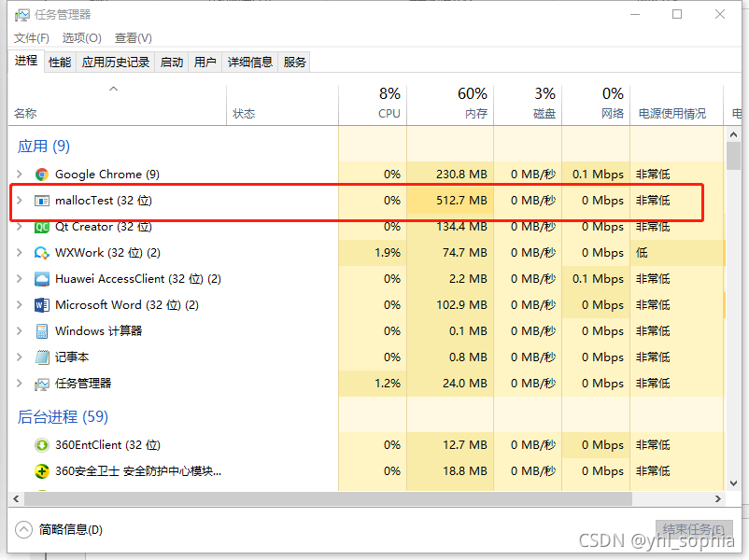The height and width of the screenshot is (560, 749).
Task: Click the 360安全卫士 process icon
Action: pyautogui.click(x=41, y=471)
